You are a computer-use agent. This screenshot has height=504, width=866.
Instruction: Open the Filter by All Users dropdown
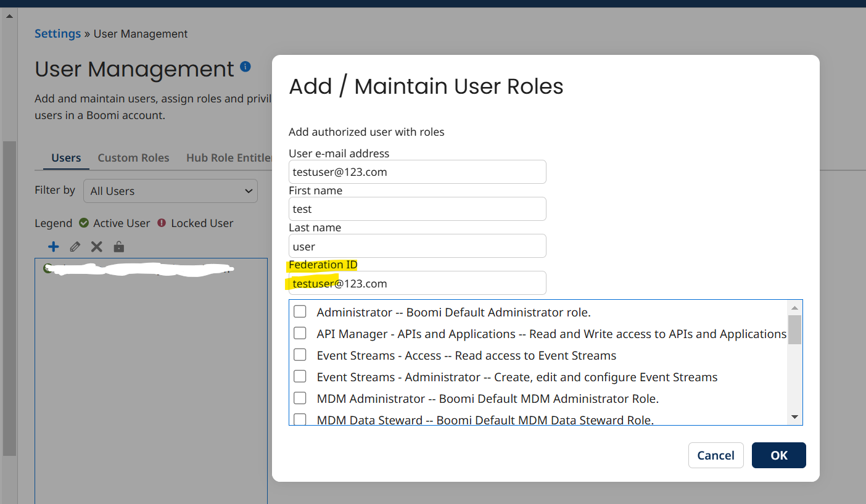(170, 191)
